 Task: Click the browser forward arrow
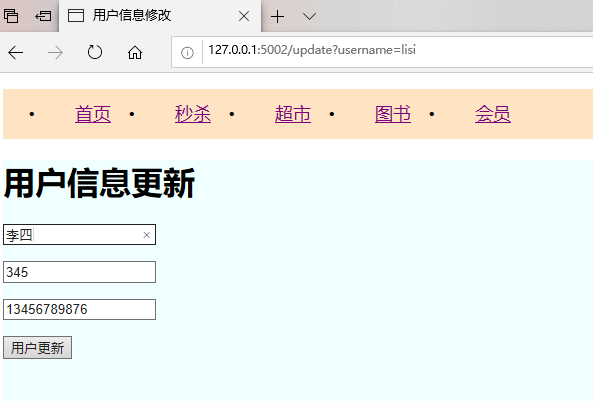tap(55, 53)
